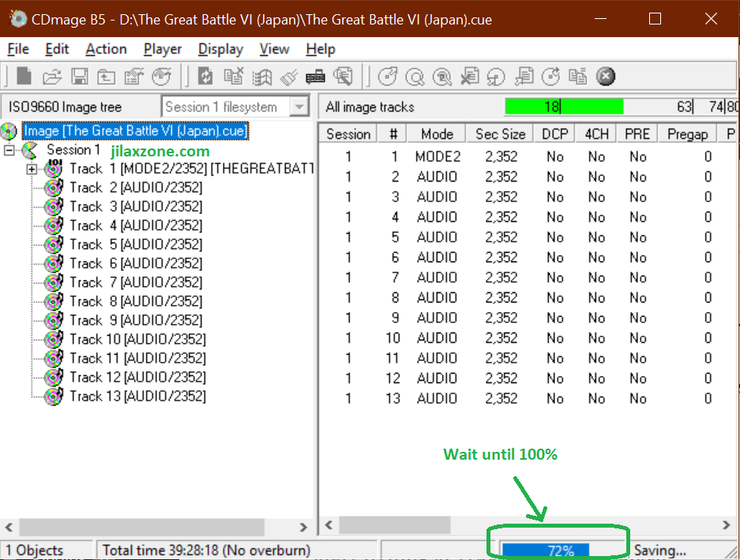Click the Pregap column header
Viewport: 740px width, 560px height.
coord(687,134)
